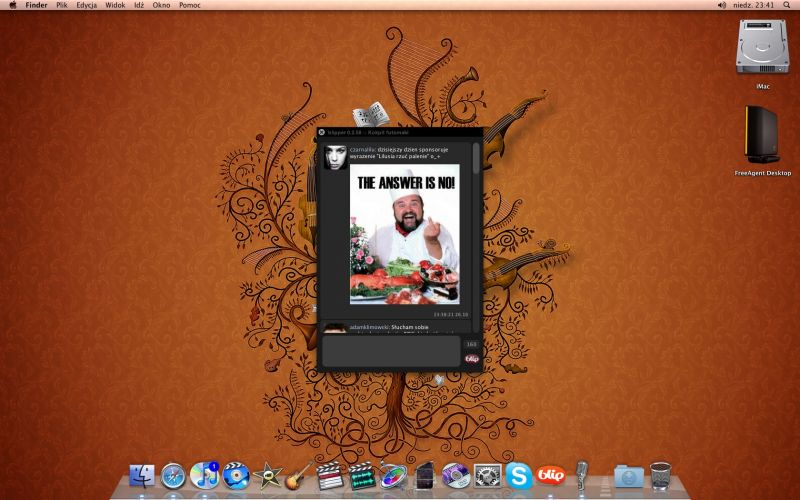Open the Idź menu
This screenshot has height=500, width=800.
[x=139, y=5]
